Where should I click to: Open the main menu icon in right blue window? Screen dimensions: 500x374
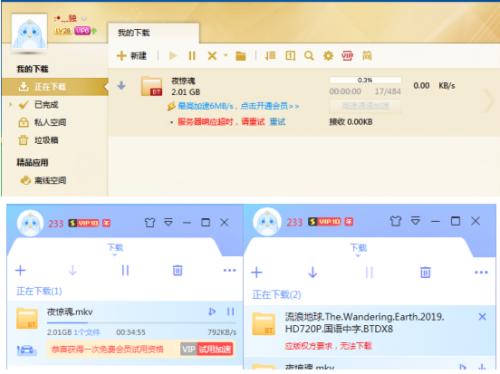click(x=415, y=221)
